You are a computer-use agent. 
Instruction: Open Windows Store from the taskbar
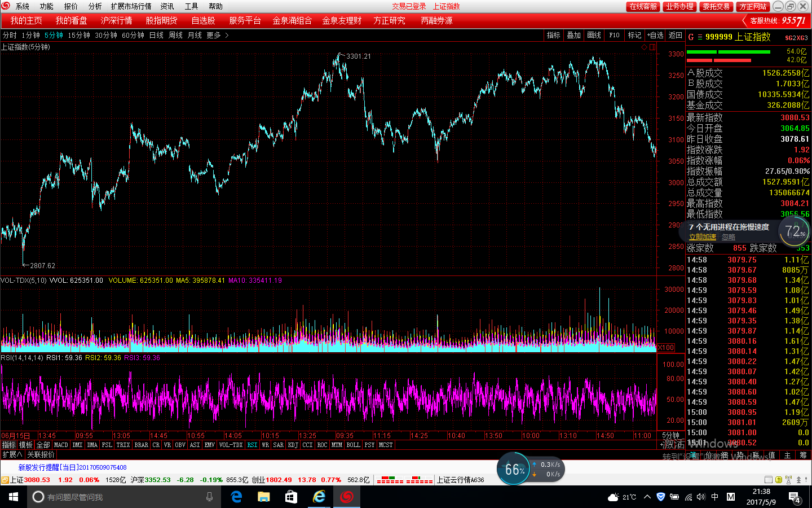point(291,497)
